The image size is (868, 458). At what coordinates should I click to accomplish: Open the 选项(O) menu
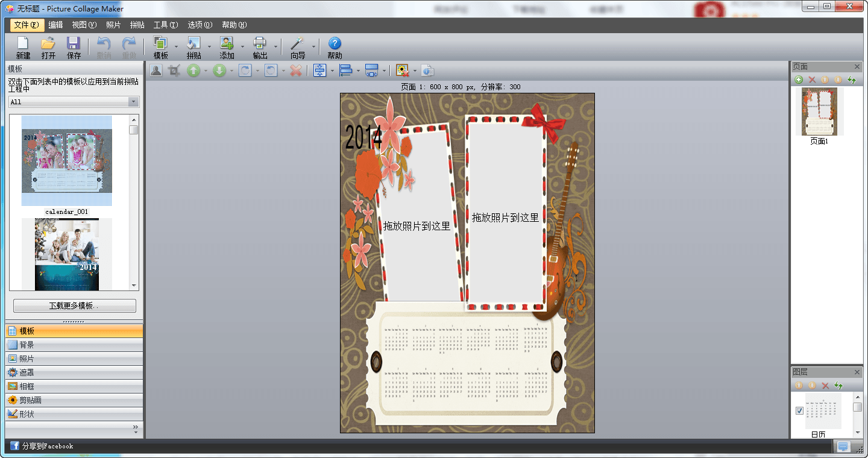click(200, 25)
